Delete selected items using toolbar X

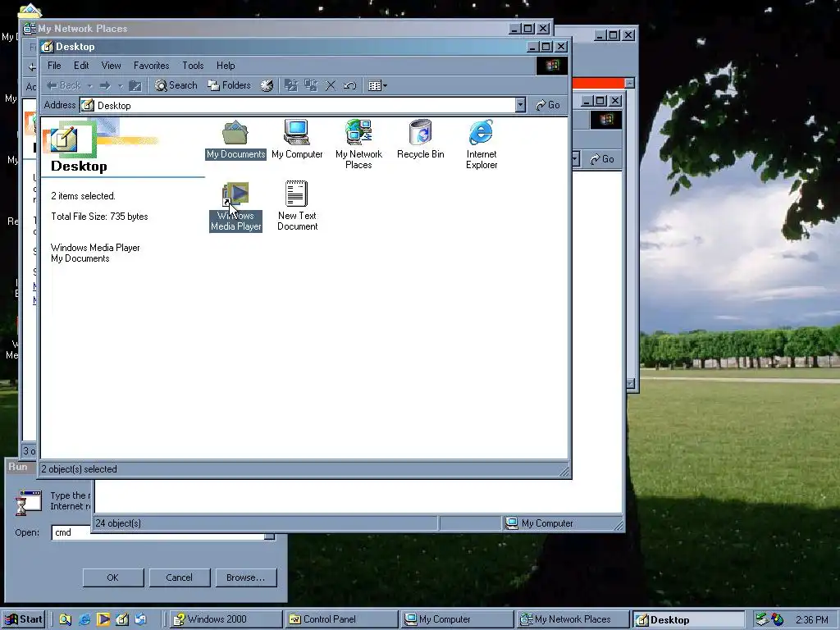331,85
